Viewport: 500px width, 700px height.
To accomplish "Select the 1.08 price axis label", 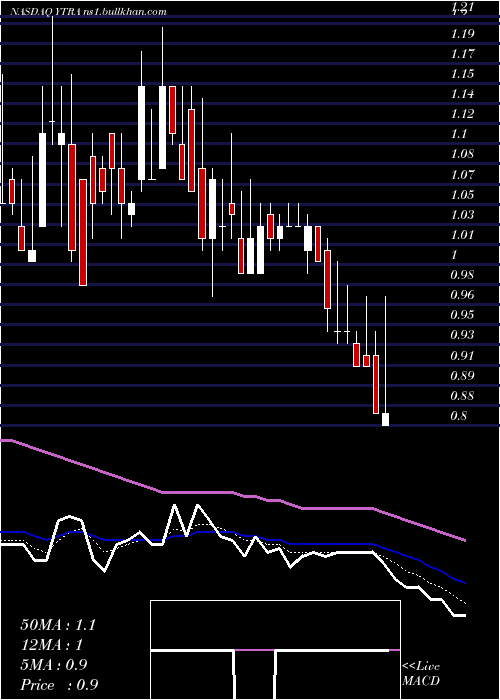I will point(462,154).
